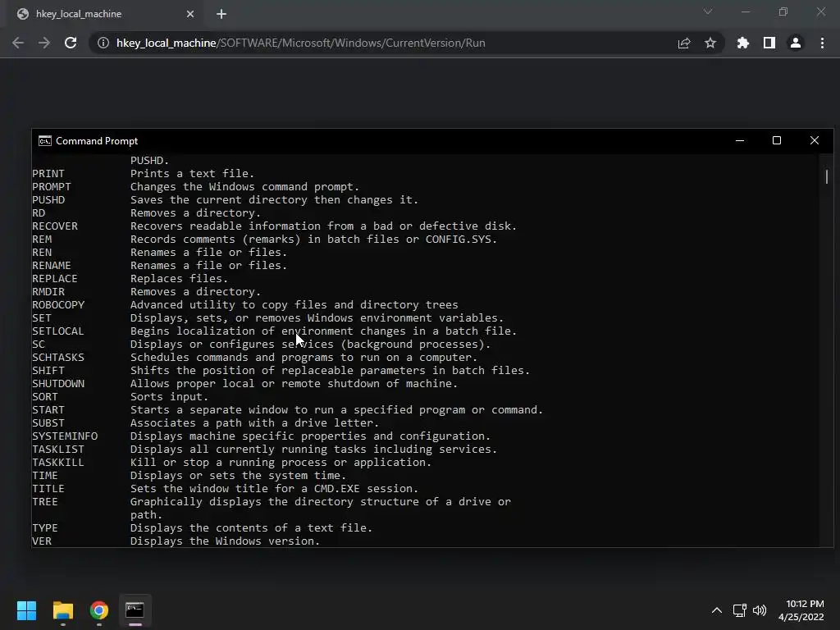Image resolution: width=840 pixels, height=630 pixels.
Task: Click the text "Prints a text file."
Action: pyautogui.click(x=192, y=174)
